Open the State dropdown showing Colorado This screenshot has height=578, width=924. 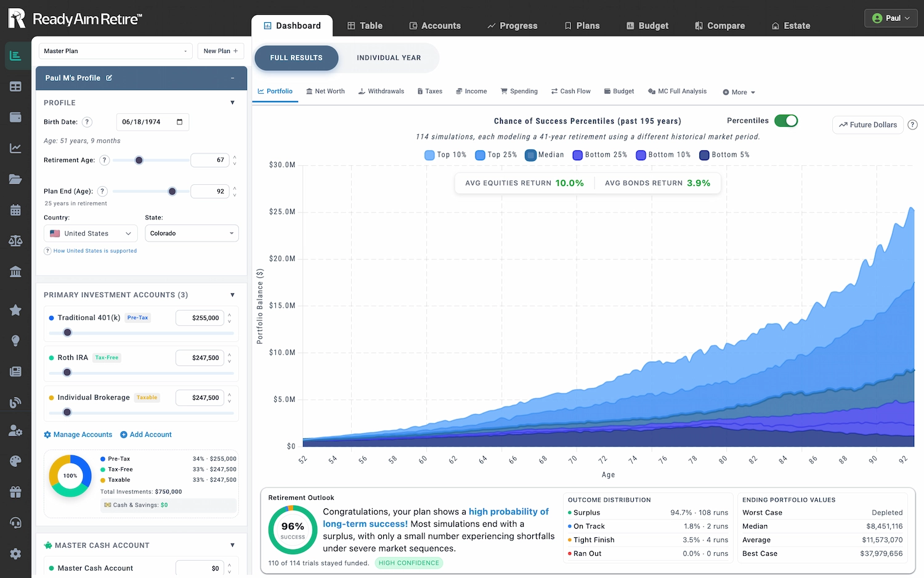192,234
